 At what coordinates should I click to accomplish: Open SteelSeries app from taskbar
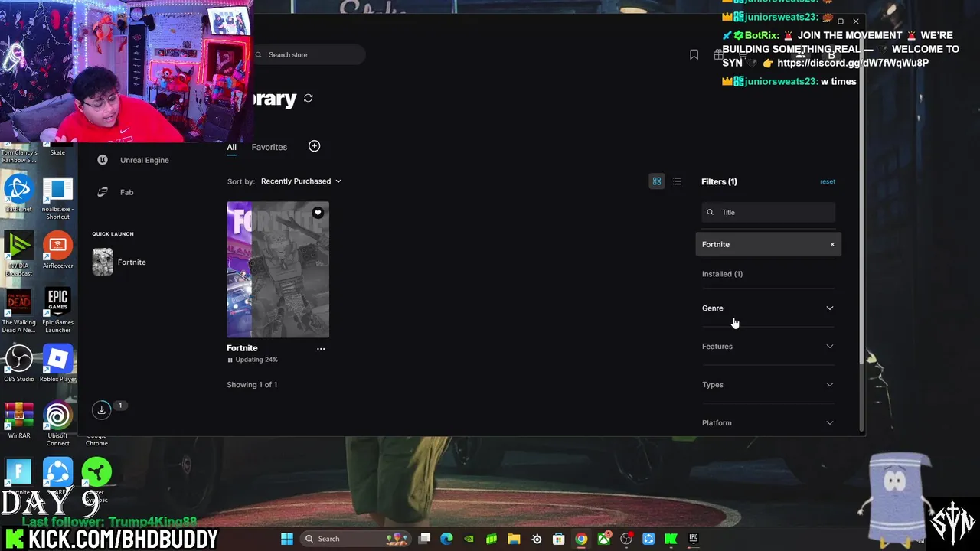pyautogui.click(x=536, y=539)
